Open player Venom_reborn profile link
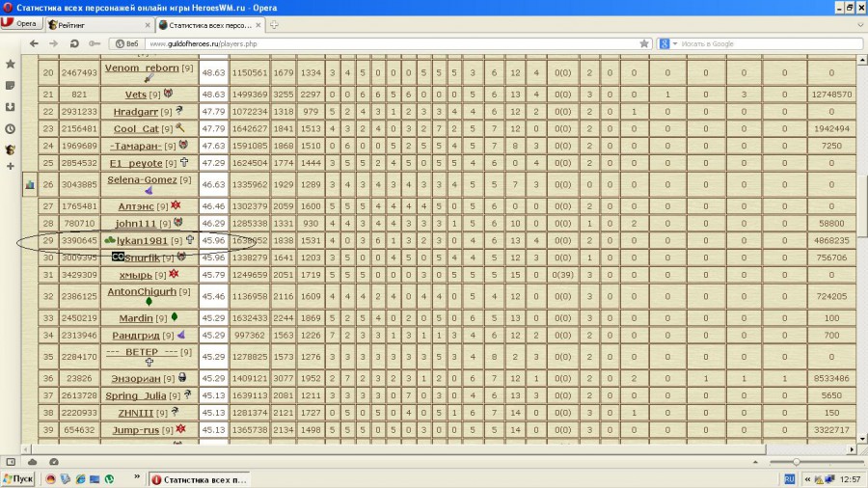 (x=142, y=68)
